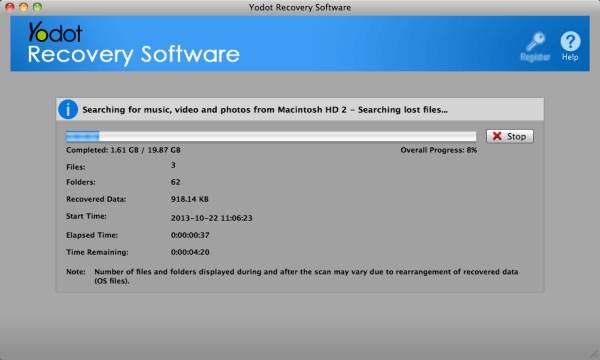Click the Start Time value 2013-10-22 11:06:23
Viewport: 600px width, 360px height.
pos(211,218)
